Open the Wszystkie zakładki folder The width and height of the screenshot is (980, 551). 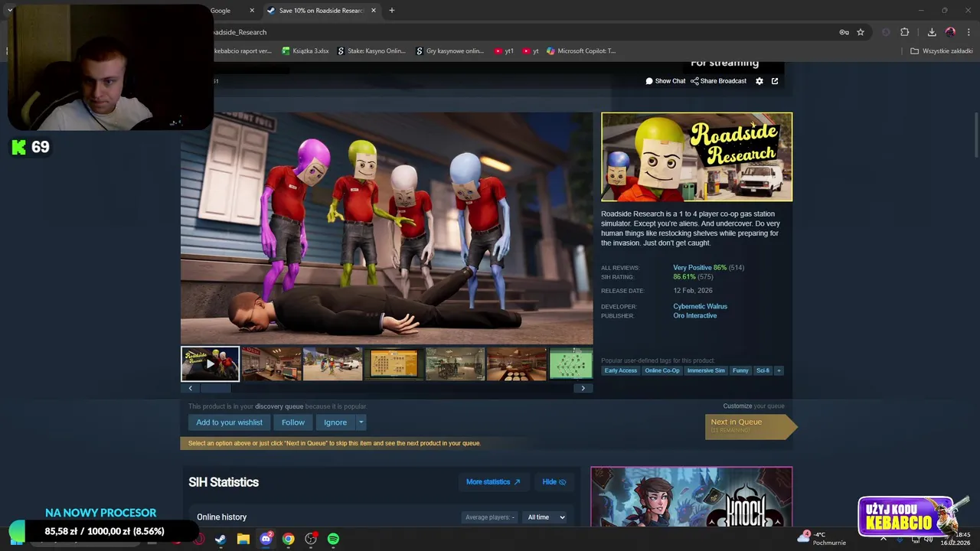[942, 51]
